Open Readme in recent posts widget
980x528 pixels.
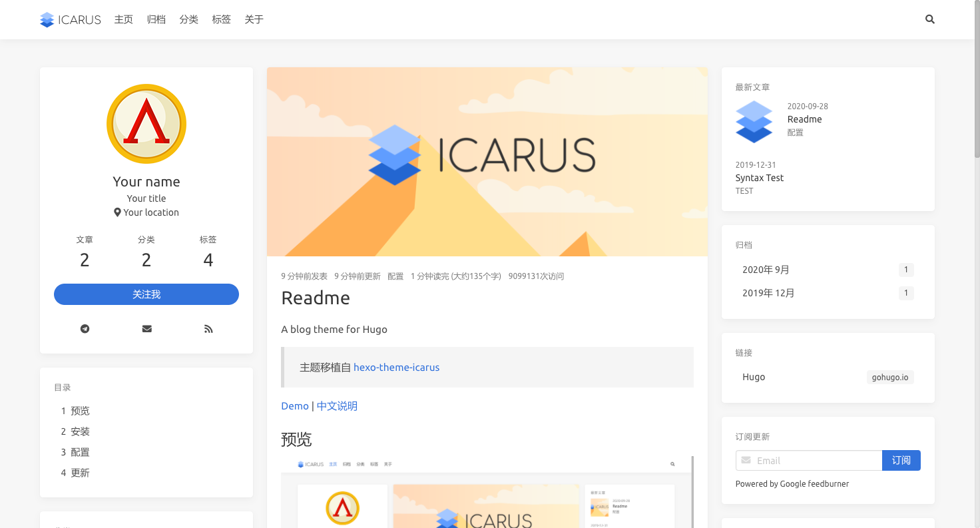(x=804, y=119)
